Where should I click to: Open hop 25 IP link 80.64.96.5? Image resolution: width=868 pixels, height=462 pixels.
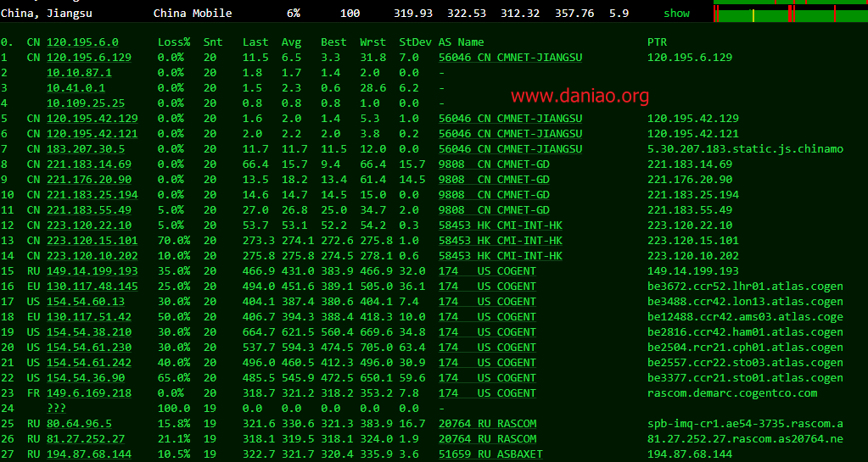coord(79,424)
